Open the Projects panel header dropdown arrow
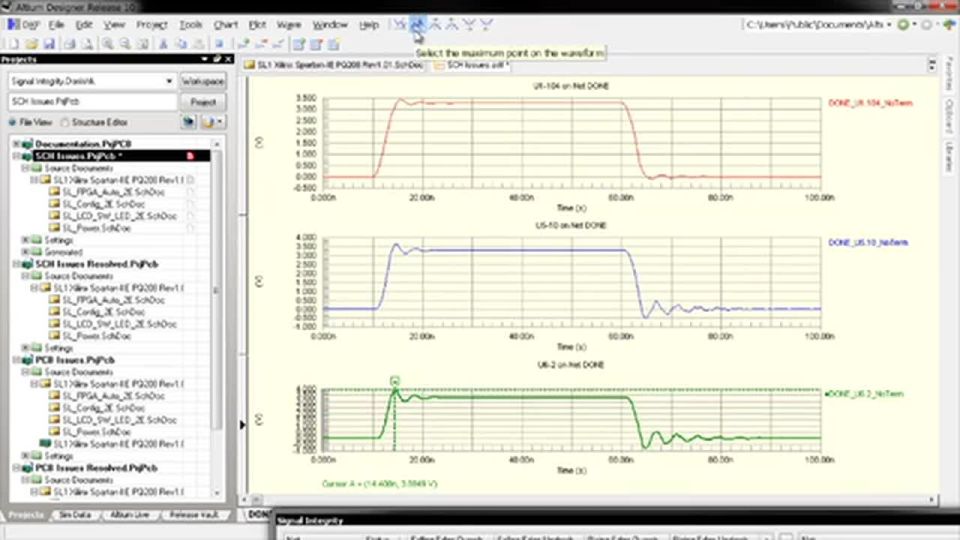Image resolution: width=960 pixels, height=540 pixels. [204, 59]
